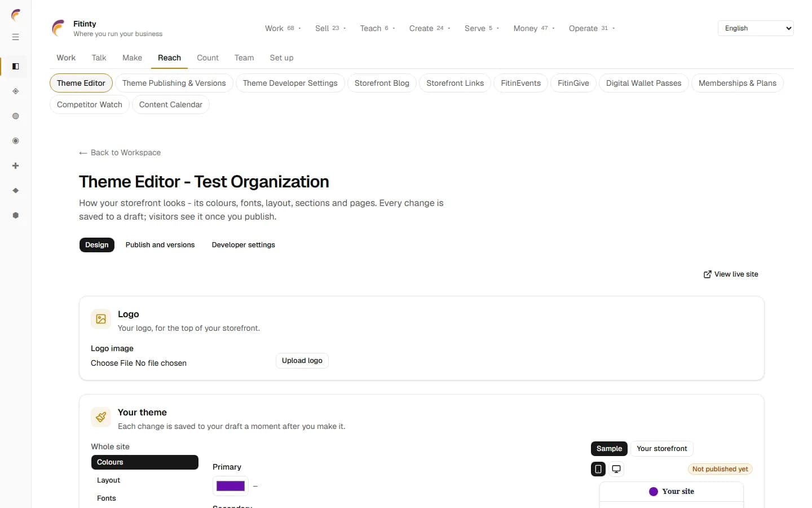This screenshot has height=508, width=812.
Task: Click the Logo section image icon
Action: (x=101, y=319)
